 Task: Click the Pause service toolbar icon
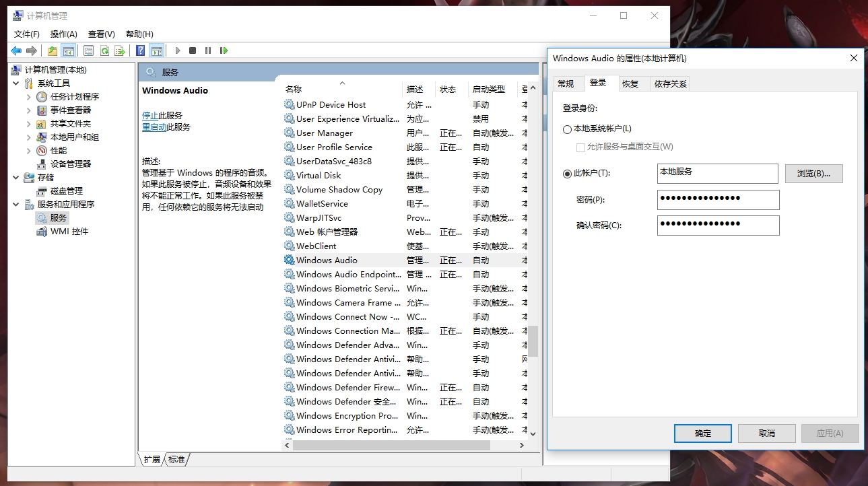point(208,50)
